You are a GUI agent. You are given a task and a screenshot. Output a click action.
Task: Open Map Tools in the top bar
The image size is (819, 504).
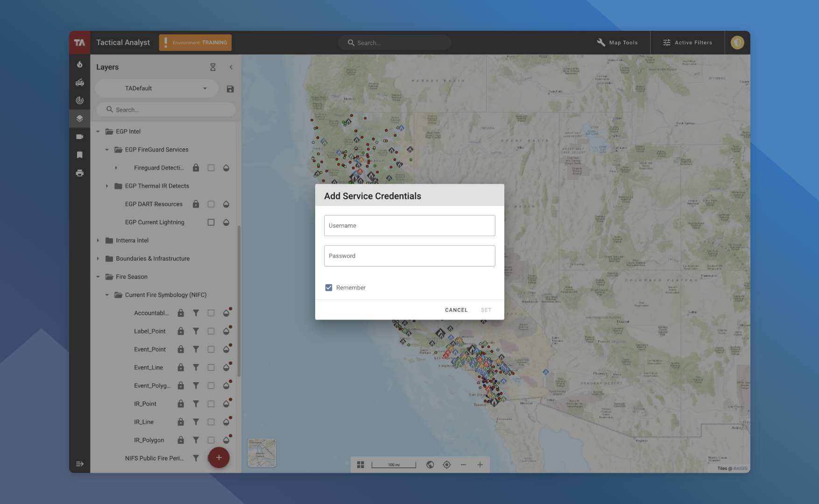(x=617, y=42)
